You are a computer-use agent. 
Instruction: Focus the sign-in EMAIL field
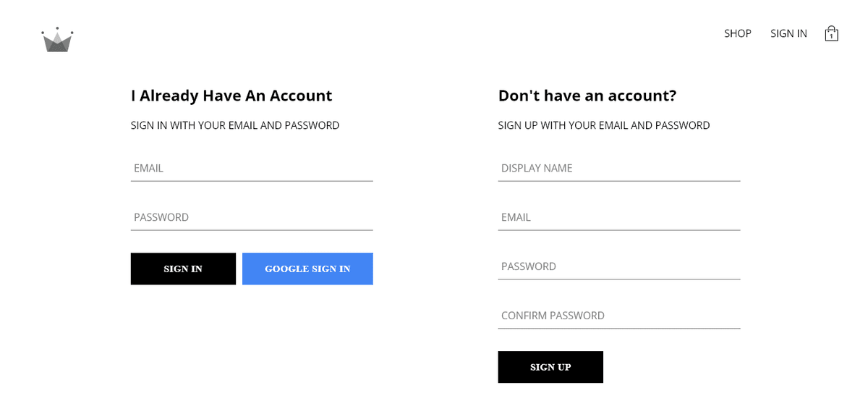coord(251,168)
